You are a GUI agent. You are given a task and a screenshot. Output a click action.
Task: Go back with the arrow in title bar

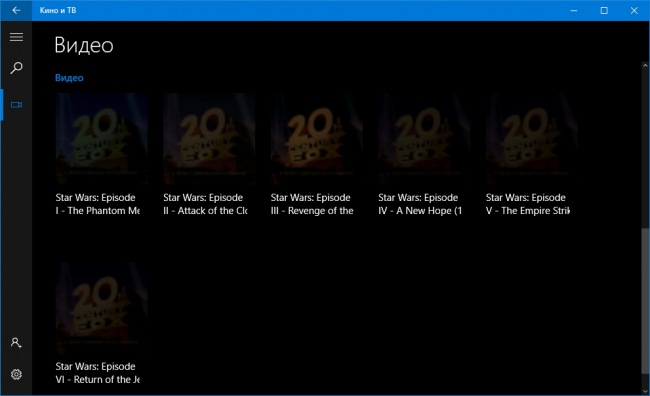[16, 10]
